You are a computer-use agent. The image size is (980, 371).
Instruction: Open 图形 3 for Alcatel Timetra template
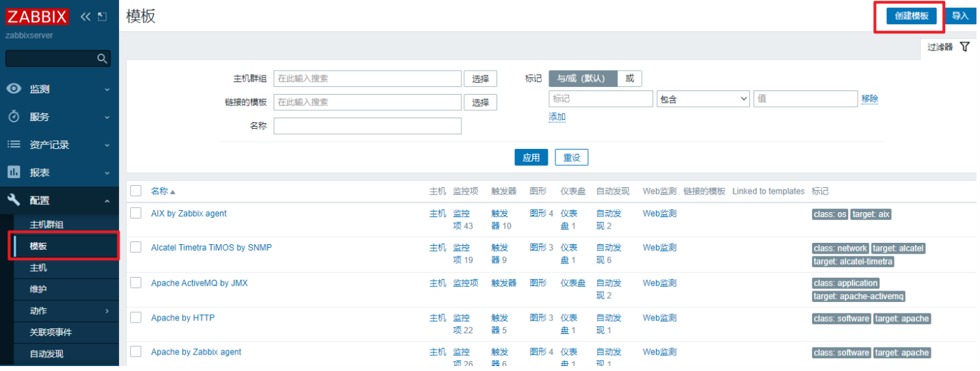(x=541, y=248)
